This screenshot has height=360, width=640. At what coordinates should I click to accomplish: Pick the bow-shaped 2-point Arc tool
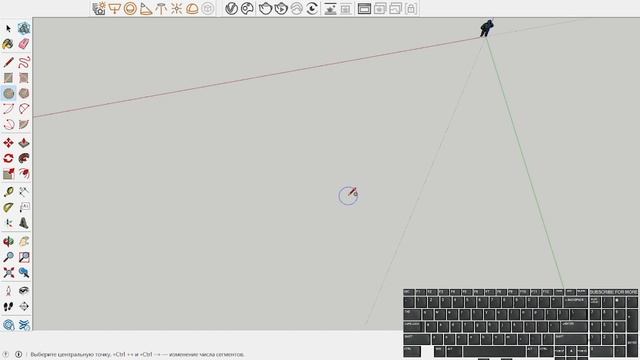click(9, 109)
